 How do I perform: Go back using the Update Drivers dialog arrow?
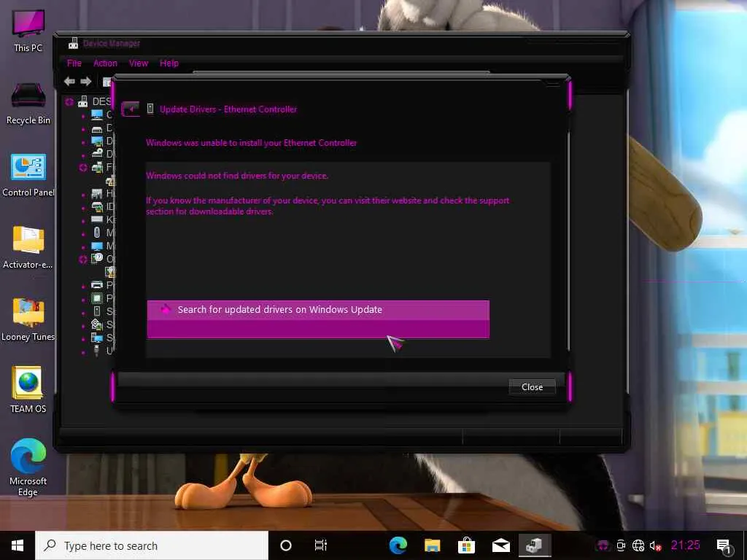(131, 109)
